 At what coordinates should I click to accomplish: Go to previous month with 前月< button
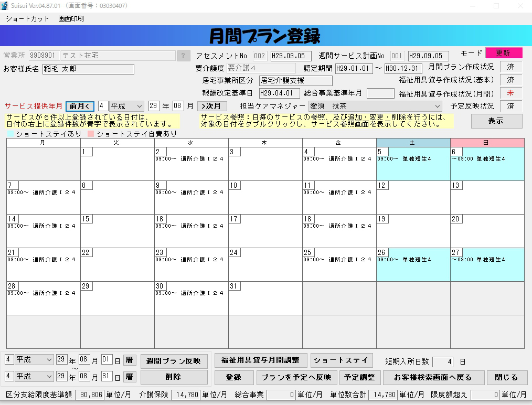(80, 106)
